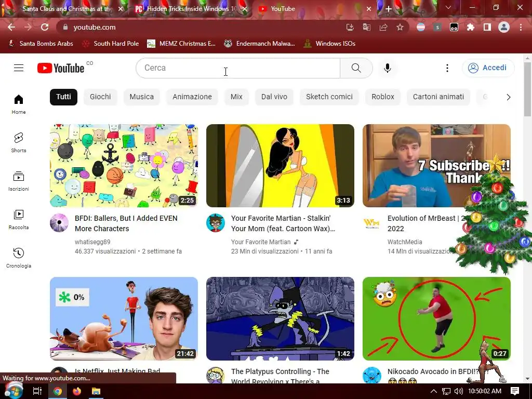This screenshot has height=399, width=532.
Task: Select the Musica filter chip
Action: pyautogui.click(x=141, y=97)
